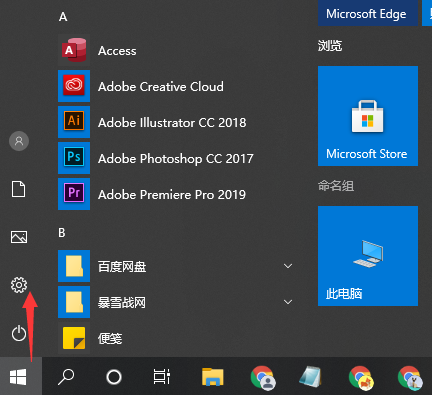The height and width of the screenshot is (395, 432).
Task: Click the 百度网盘 folder icon
Action: 74,266
